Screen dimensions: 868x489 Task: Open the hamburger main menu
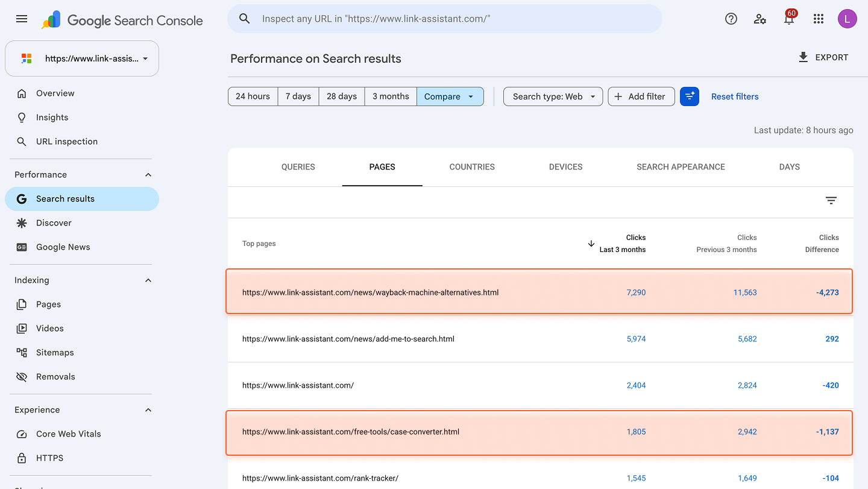pyautogui.click(x=22, y=19)
